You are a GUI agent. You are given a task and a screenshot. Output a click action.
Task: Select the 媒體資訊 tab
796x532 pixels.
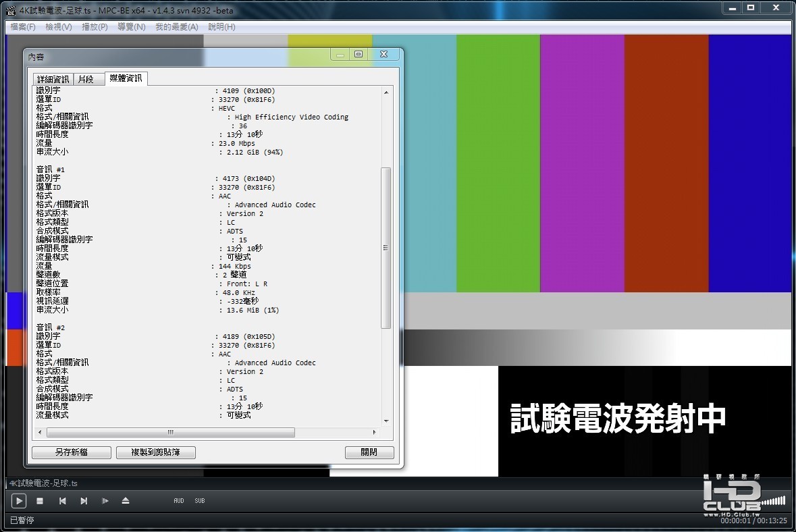(x=126, y=78)
